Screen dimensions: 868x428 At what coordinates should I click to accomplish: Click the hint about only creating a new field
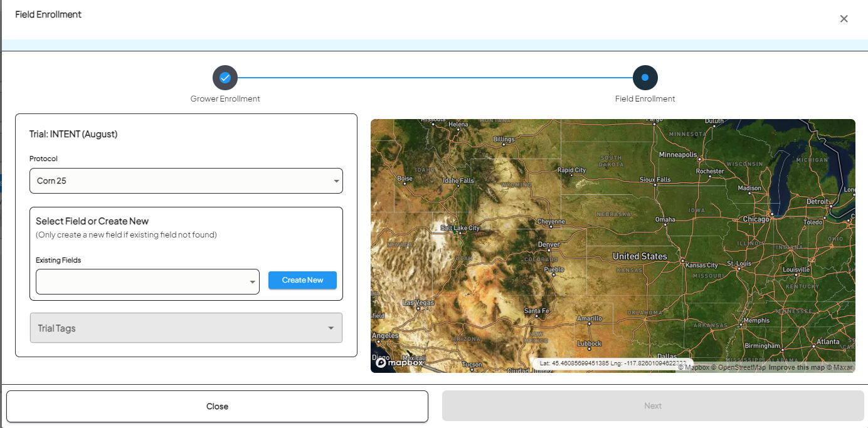(126, 235)
